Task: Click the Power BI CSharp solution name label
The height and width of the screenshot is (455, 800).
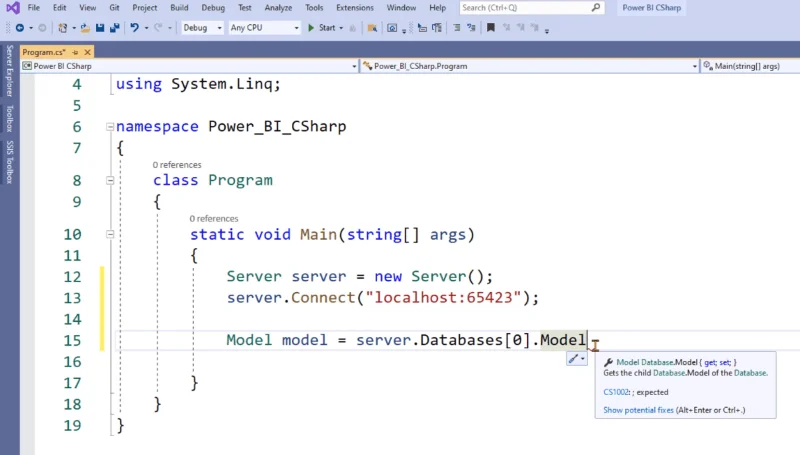Action: coord(652,8)
